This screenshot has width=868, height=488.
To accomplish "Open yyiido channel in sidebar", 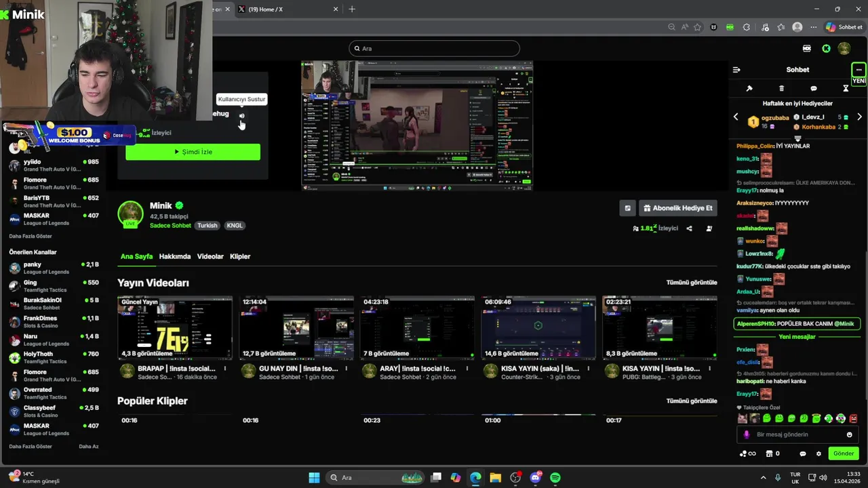I will [x=54, y=165].
